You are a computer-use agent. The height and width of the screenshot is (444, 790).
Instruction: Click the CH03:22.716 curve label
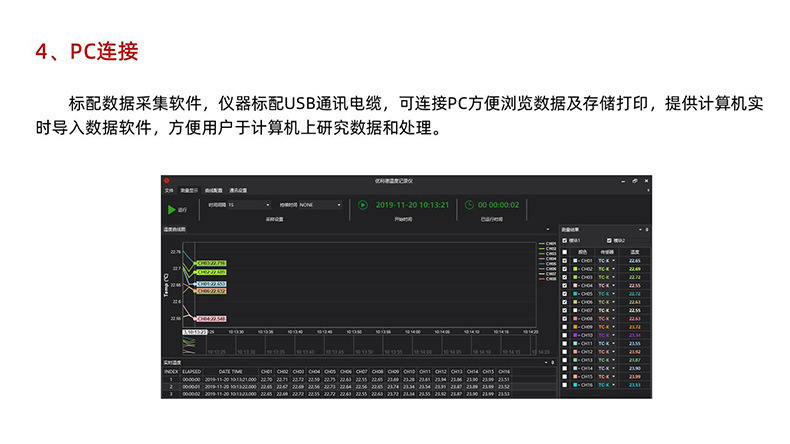(211, 263)
